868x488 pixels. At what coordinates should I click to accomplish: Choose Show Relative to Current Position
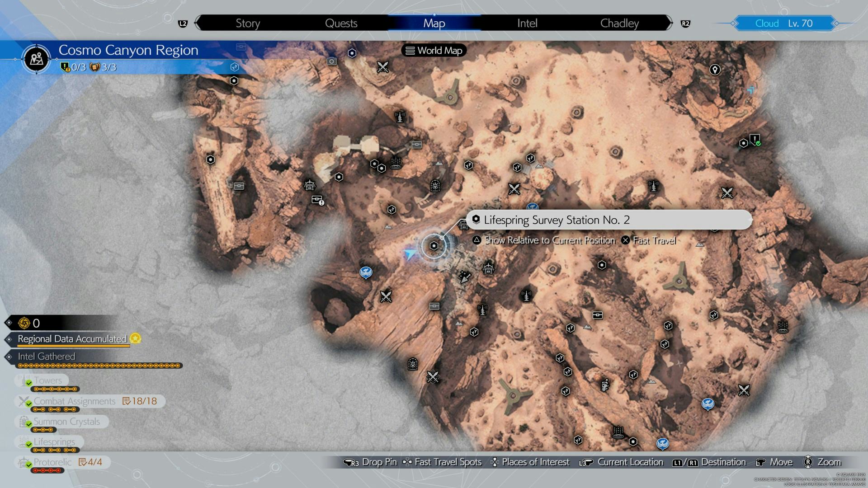click(x=544, y=240)
